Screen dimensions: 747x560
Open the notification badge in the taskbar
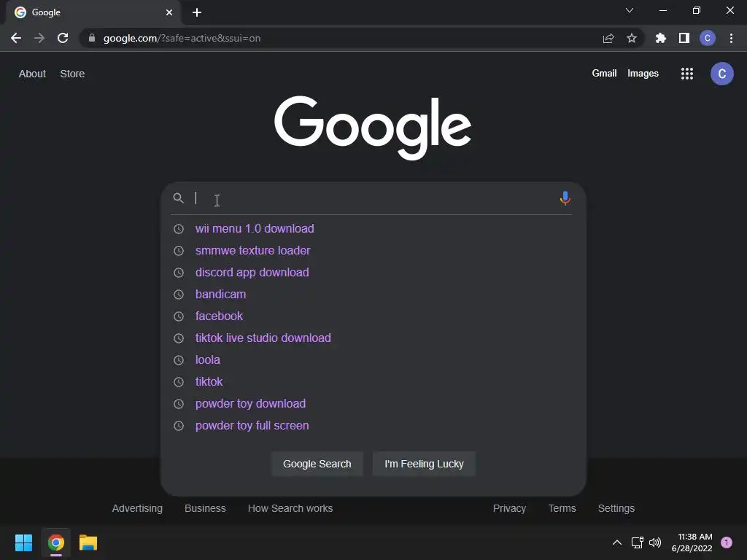click(727, 542)
